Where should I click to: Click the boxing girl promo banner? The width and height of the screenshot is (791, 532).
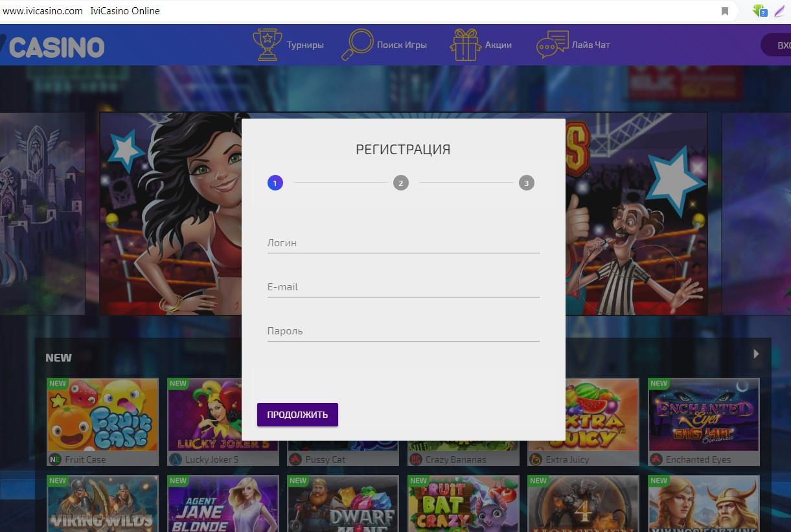click(x=170, y=214)
